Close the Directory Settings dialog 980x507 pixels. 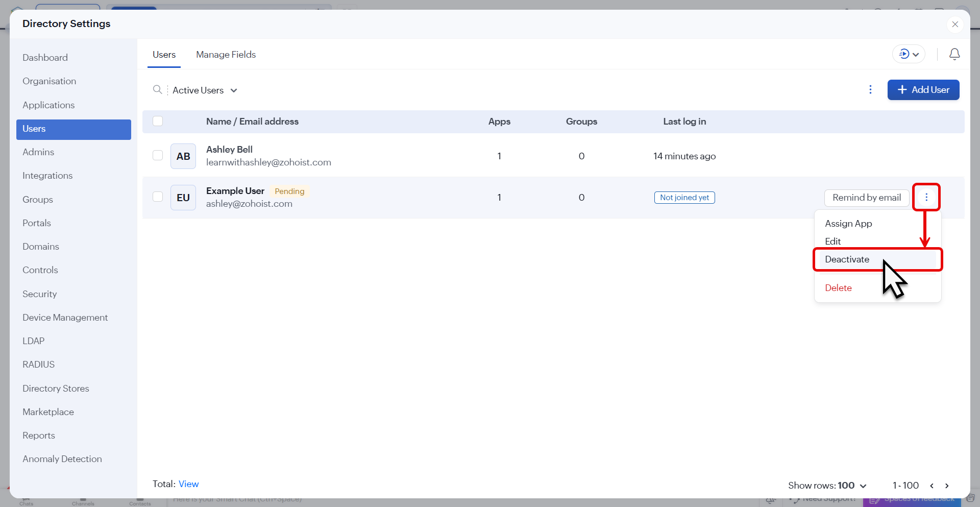pos(955,24)
